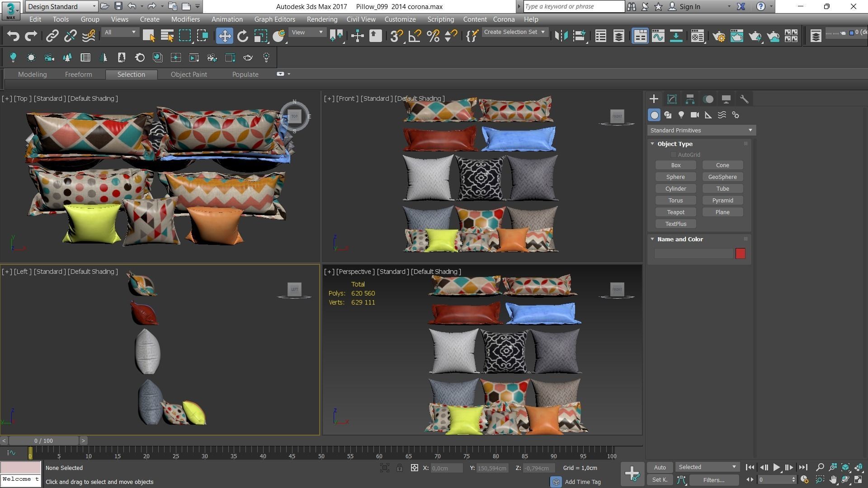This screenshot has width=868, height=488.
Task: Click the red object color swatch
Action: coord(740,253)
